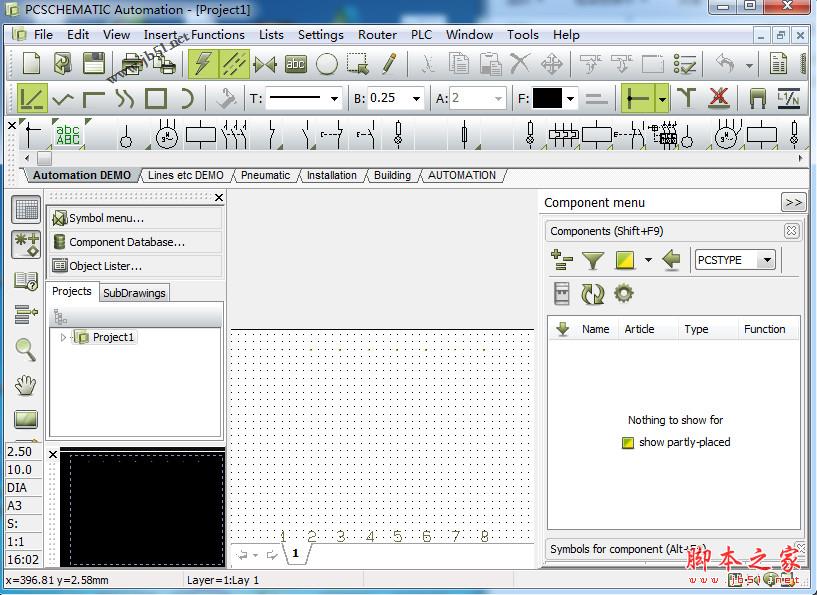Select the rectangle line tool
Screen dimensions: 817x595
tap(156, 98)
